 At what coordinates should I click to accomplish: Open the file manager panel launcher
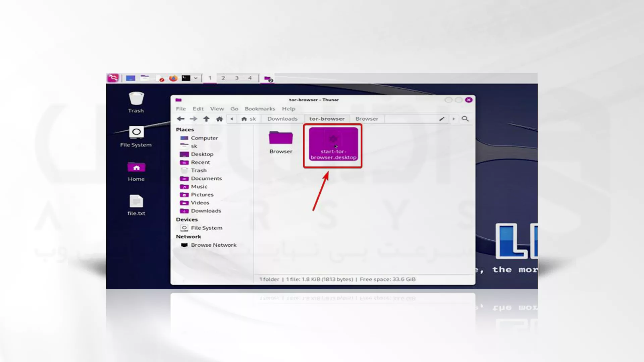(145, 78)
